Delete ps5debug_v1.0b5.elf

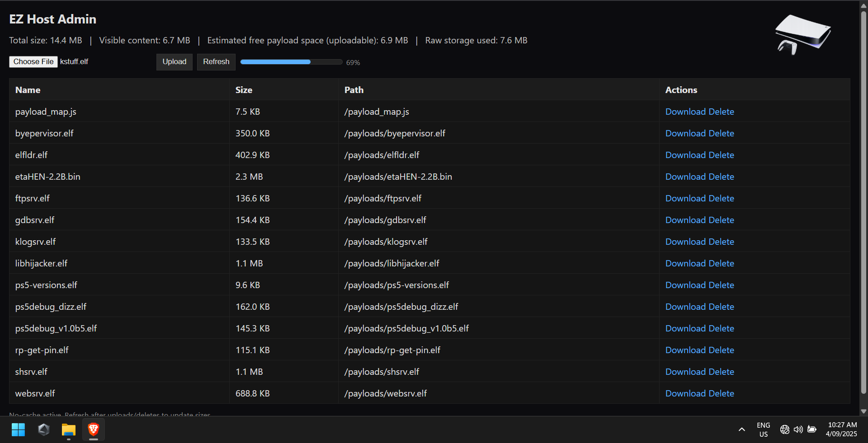(x=721, y=328)
